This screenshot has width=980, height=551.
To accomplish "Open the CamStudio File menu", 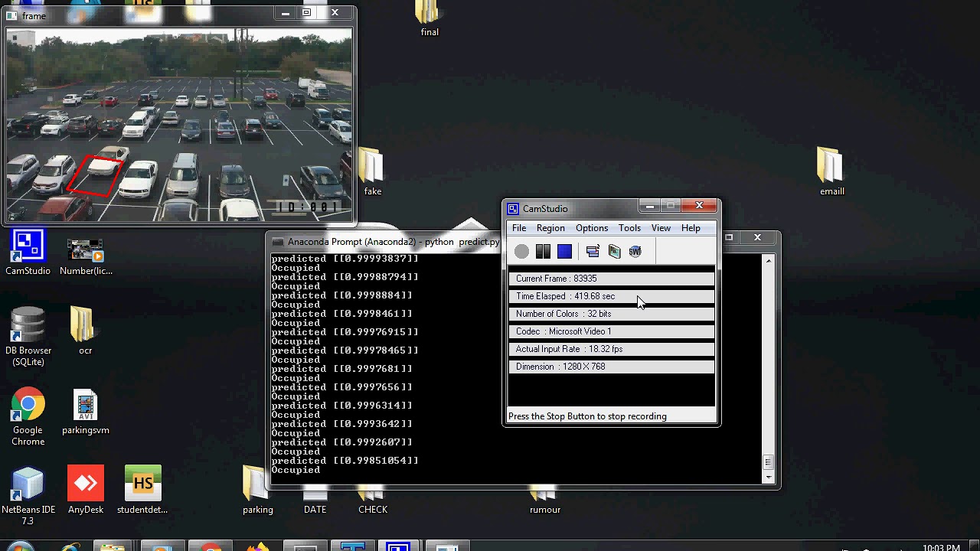I will [x=519, y=228].
